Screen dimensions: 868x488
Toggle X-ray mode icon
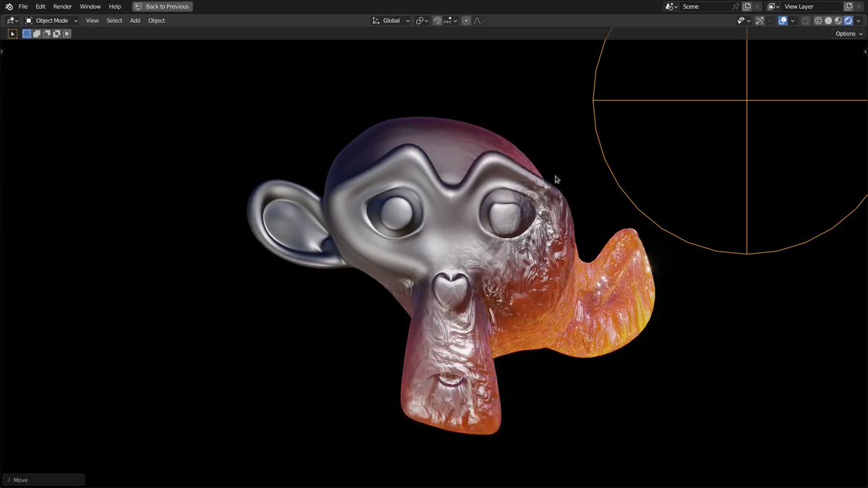[805, 20]
